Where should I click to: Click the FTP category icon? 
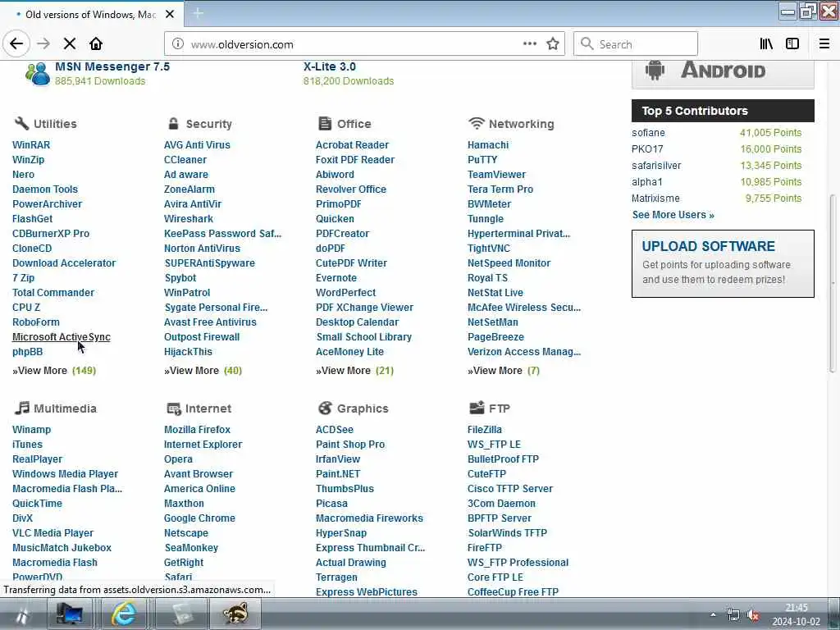(477, 409)
